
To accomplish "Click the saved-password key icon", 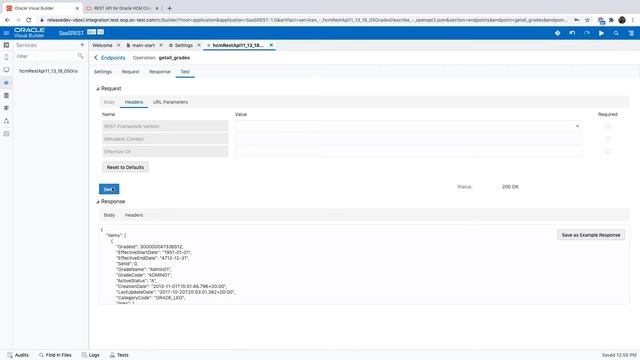I will point(576,20).
